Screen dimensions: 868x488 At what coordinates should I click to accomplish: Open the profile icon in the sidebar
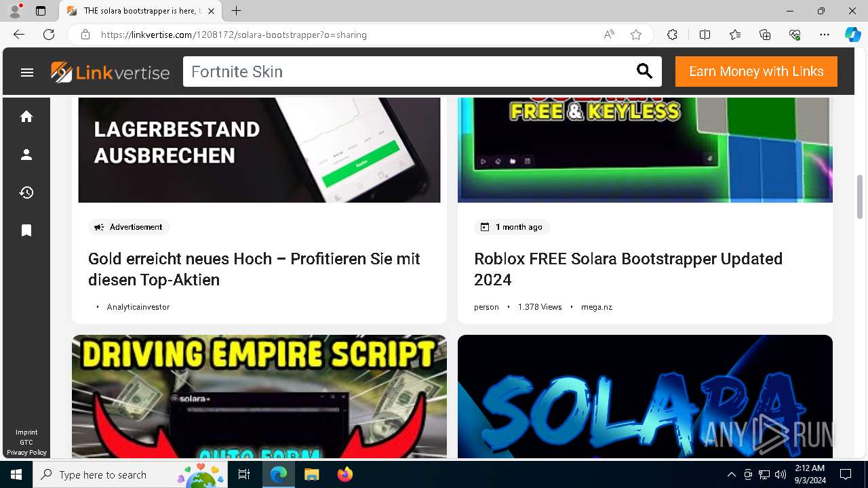[26, 155]
